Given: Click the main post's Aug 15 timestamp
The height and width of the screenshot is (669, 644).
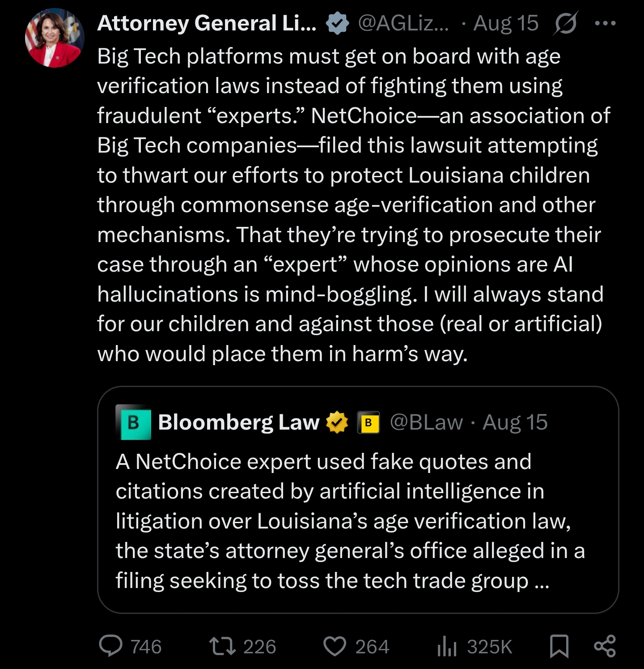Looking at the screenshot, I should coord(506,23).
